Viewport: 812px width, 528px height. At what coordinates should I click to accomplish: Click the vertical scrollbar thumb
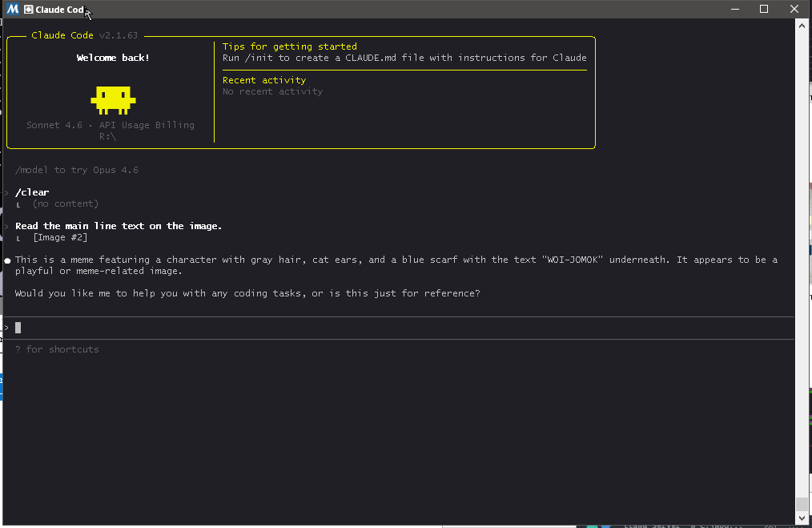click(802, 504)
